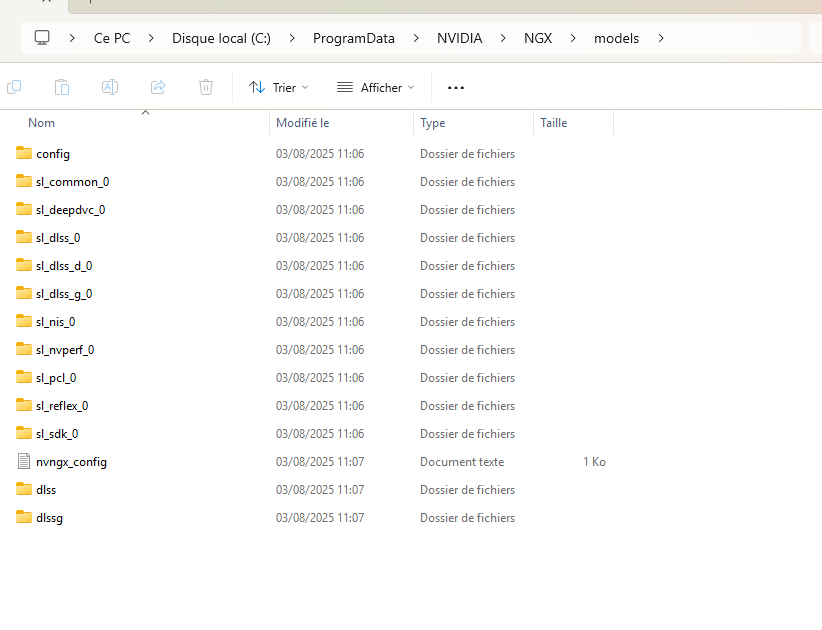This screenshot has width=822, height=630.
Task: Open the Trier sort dropdown
Action: tap(279, 88)
